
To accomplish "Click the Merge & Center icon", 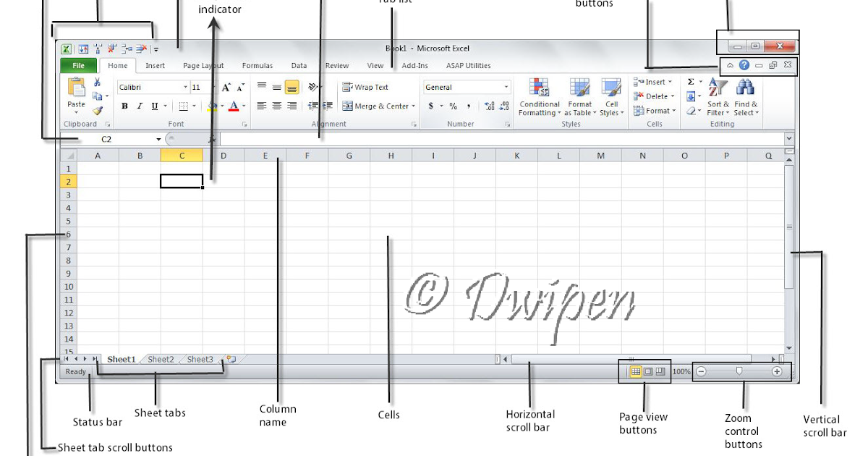I will coord(375,106).
